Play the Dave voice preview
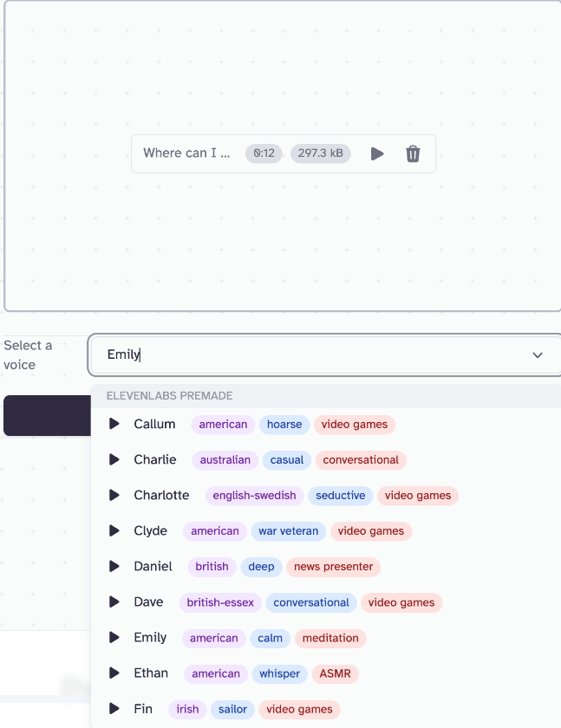Viewport: 561px width, 728px height. point(114,601)
